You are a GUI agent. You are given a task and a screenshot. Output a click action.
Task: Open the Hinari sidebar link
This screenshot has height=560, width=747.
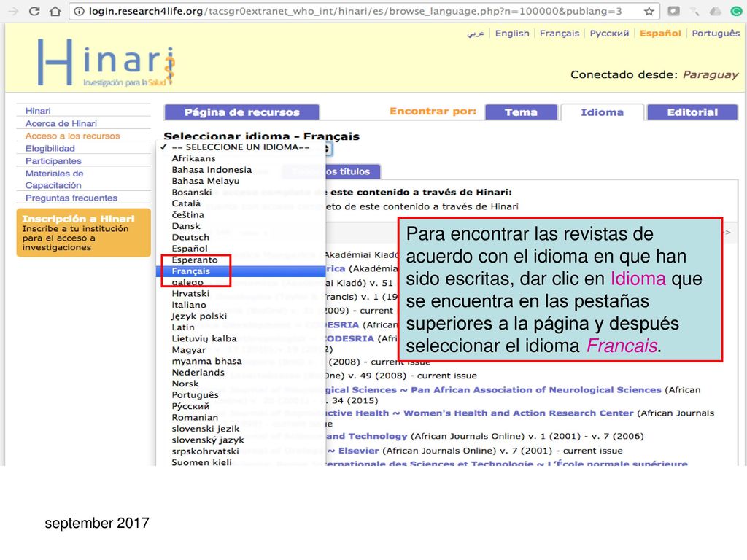(38, 111)
